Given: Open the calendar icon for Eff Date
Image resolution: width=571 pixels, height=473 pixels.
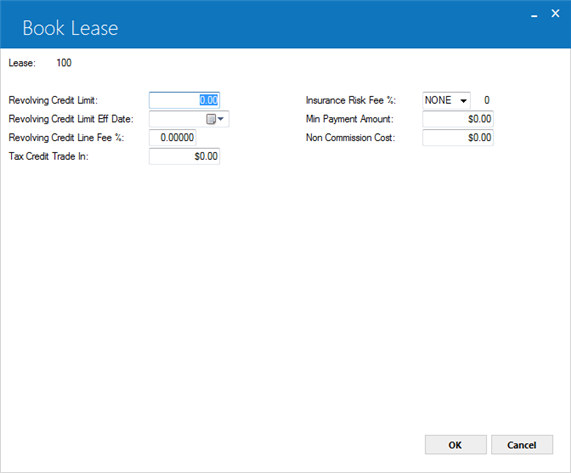Looking at the screenshot, I should [x=211, y=119].
